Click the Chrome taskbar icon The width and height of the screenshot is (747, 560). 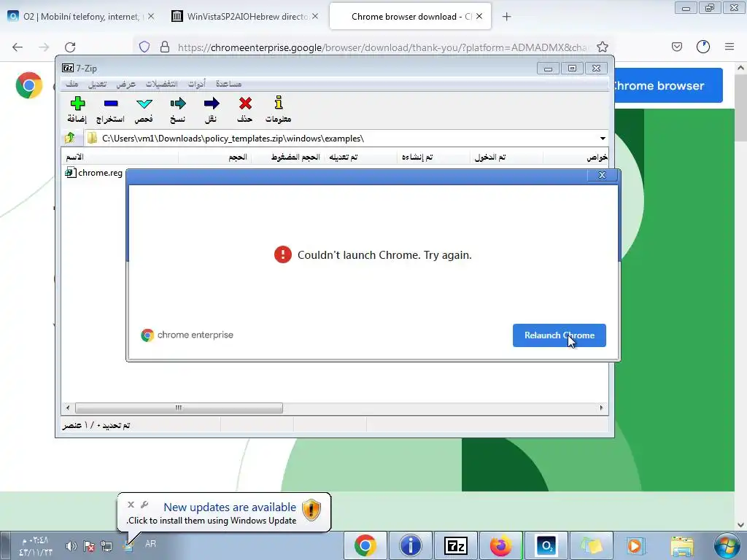365,545
